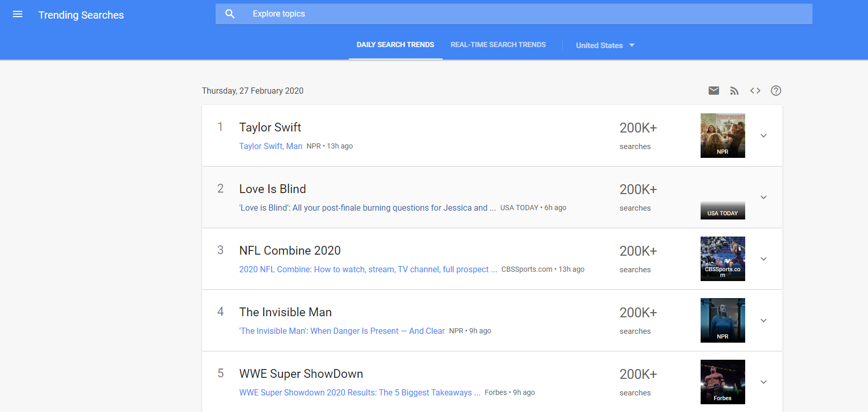868x412 pixels.
Task: Open The Invisible Man NPR review link
Action: point(341,331)
